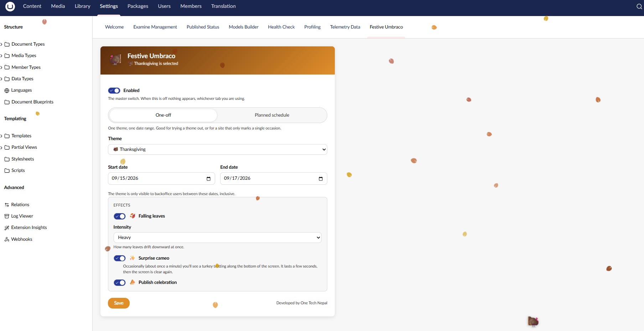The width and height of the screenshot is (644, 331).
Task: Expand the Partial Views tree node
Action: [x=1, y=147]
